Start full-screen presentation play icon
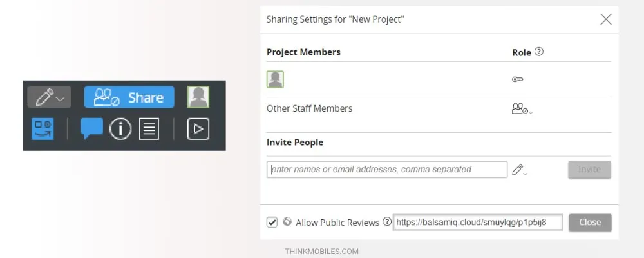The height and width of the screenshot is (258, 644). click(x=198, y=129)
